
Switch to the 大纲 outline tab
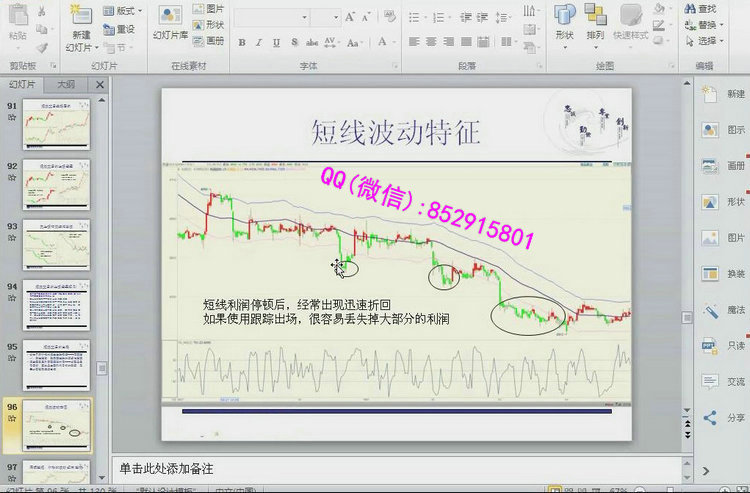[65, 85]
